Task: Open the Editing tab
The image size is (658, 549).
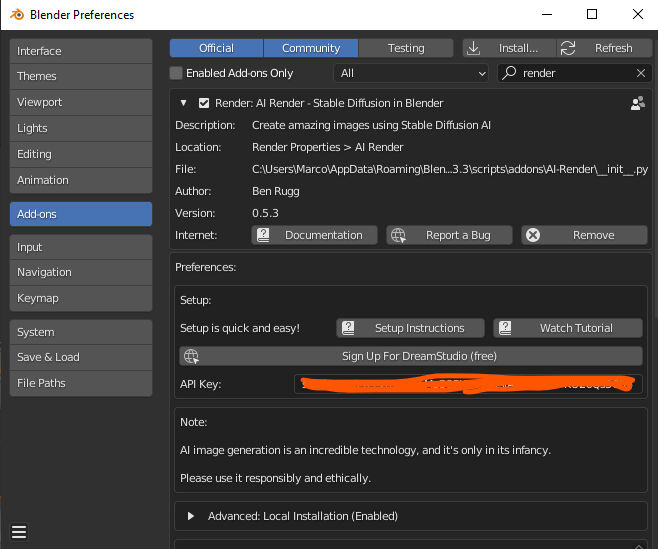Action: (x=81, y=154)
